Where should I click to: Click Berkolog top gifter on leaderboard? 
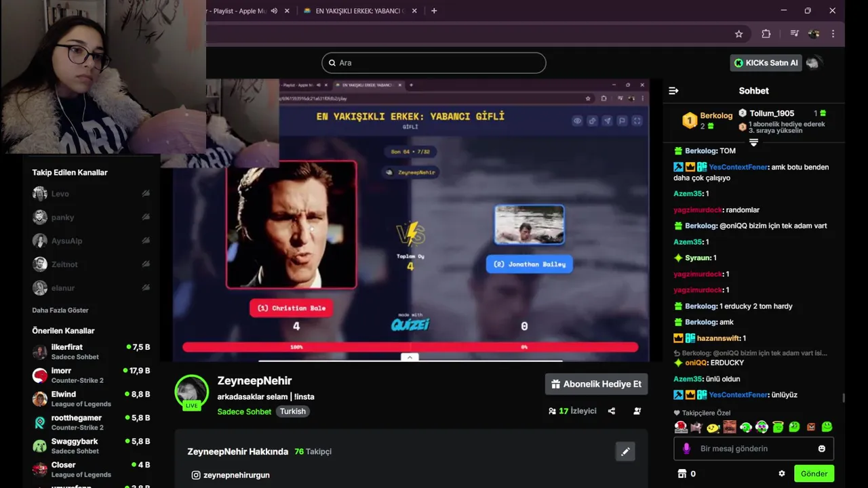pos(707,121)
